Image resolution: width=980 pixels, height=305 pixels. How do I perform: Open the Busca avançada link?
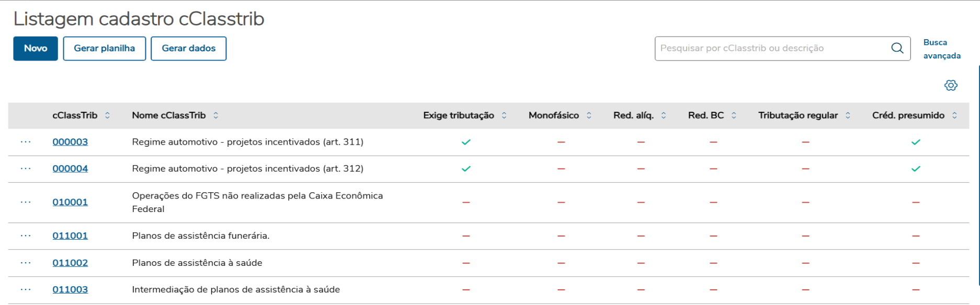click(x=941, y=49)
